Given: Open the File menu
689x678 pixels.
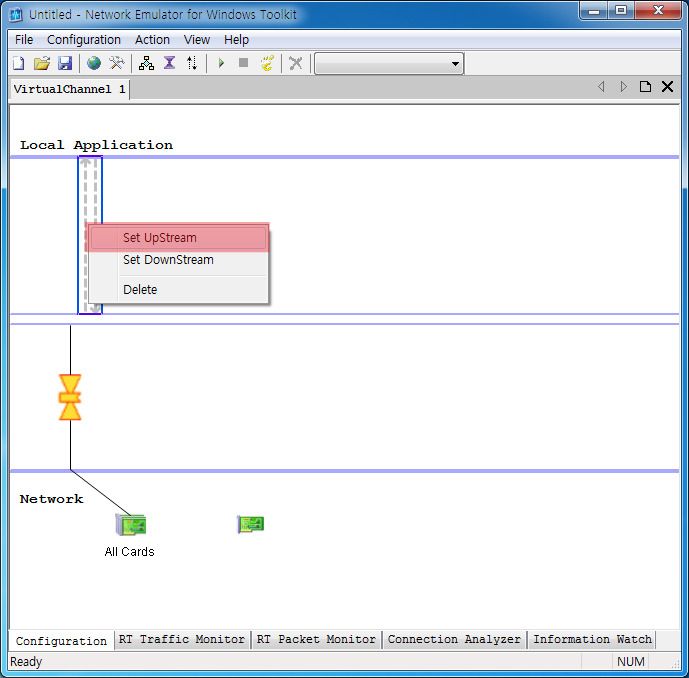Looking at the screenshot, I should click(24, 40).
